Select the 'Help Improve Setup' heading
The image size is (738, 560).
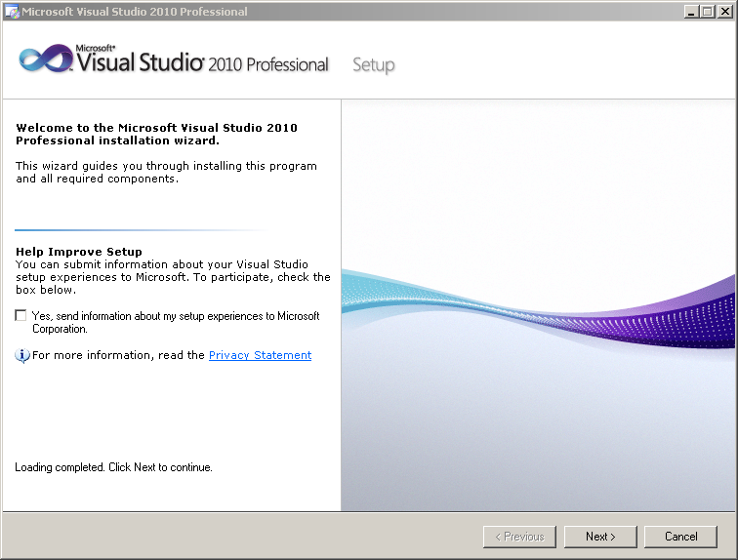coord(79,252)
